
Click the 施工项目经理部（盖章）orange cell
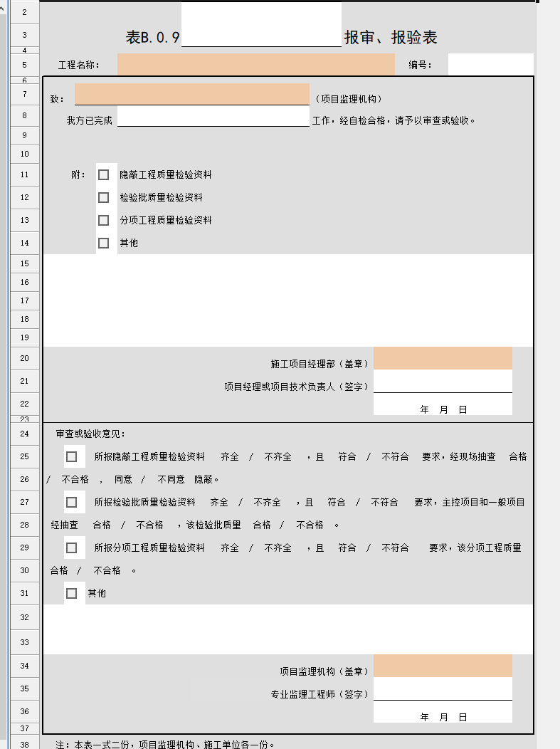click(x=443, y=358)
